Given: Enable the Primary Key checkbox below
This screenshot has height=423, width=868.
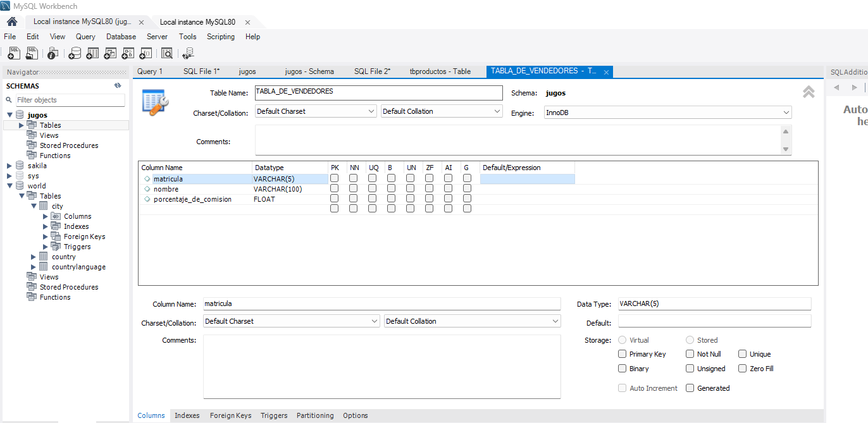Looking at the screenshot, I should coord(623,354).
